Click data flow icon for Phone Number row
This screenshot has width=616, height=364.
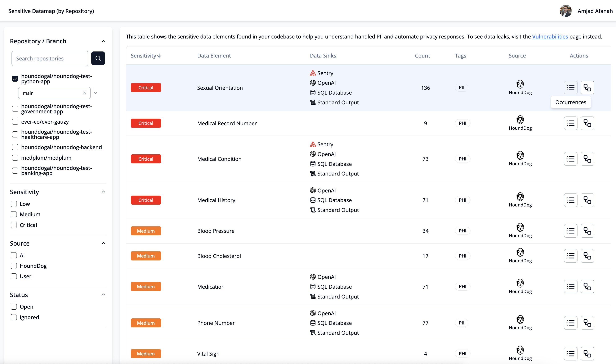click(x=587, y=323)
